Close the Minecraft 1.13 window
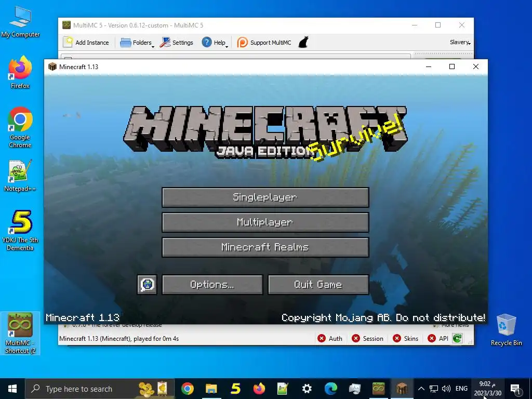This screenshot has width=532, height=399. click(476, 66)
